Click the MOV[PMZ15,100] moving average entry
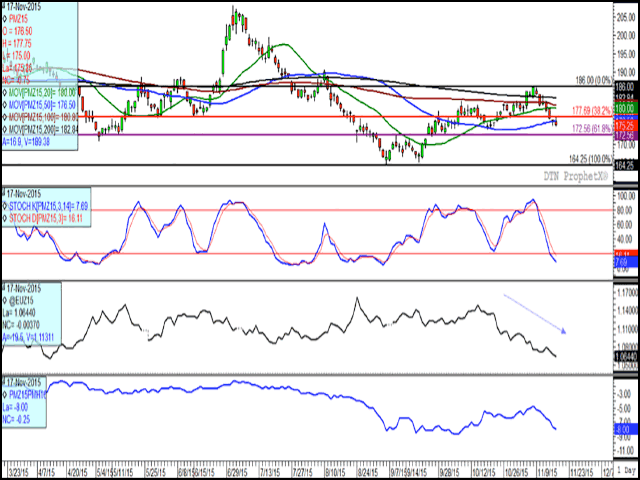 click(x=42, y=117)
